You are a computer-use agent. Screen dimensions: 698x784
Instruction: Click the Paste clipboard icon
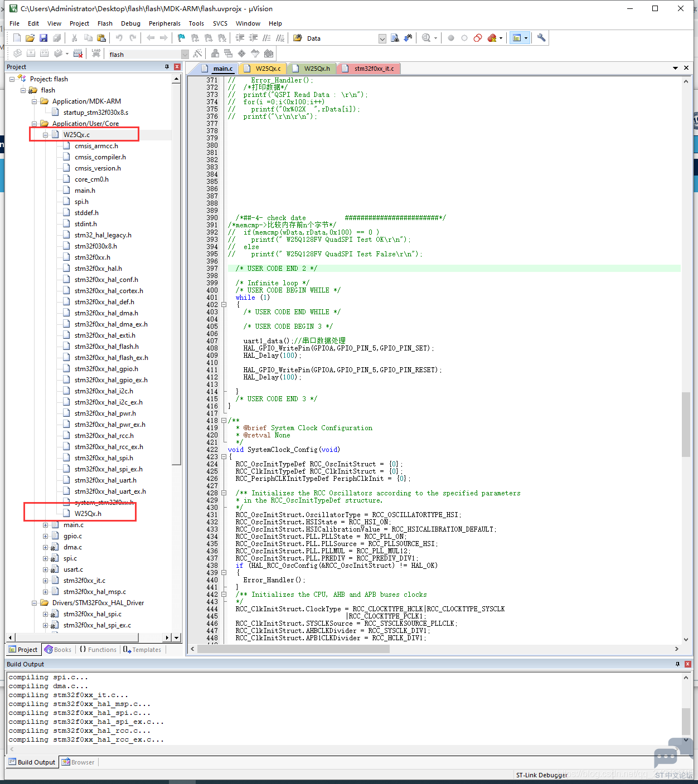(101, 38)
